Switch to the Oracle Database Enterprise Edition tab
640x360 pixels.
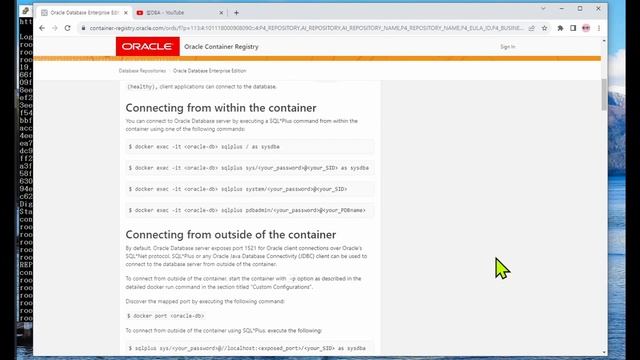[84, 13]
